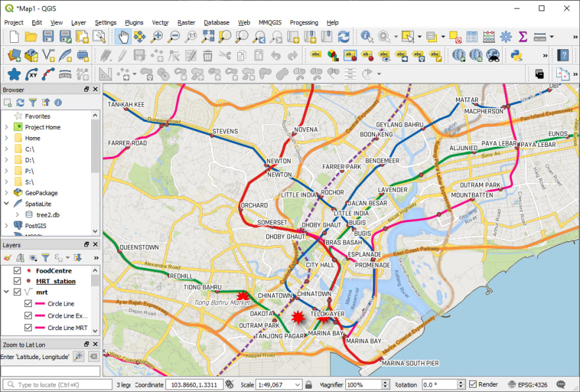Click the Delete Selected trash can icon

(208, 56)
